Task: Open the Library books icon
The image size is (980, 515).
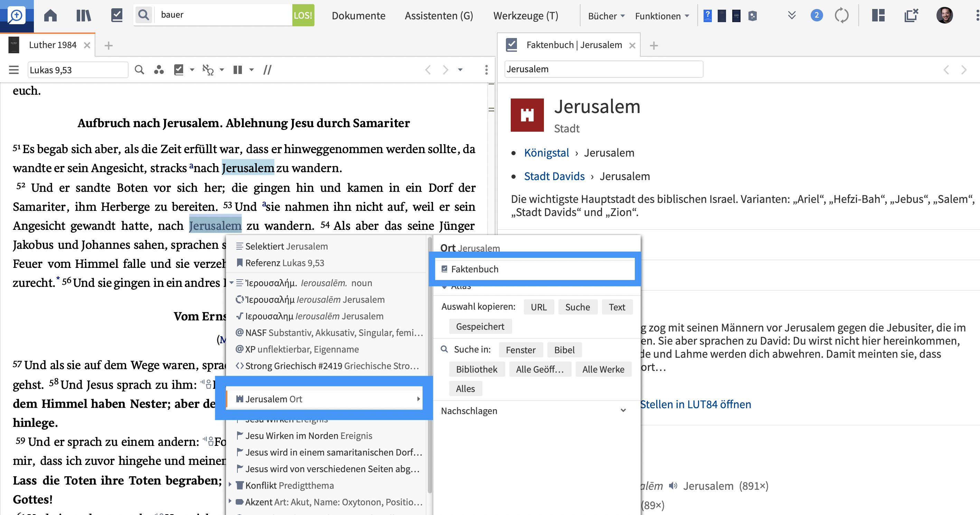Action: click(x=83, y=16)
